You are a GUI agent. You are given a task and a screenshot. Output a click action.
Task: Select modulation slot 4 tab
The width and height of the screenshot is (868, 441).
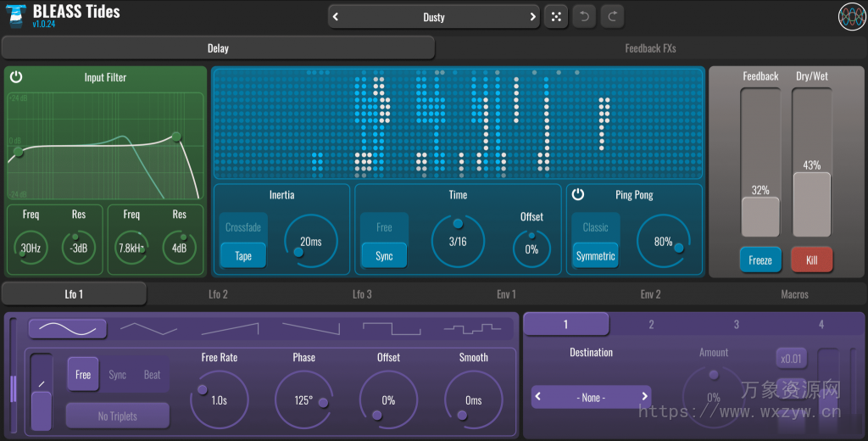coord(821,324)
